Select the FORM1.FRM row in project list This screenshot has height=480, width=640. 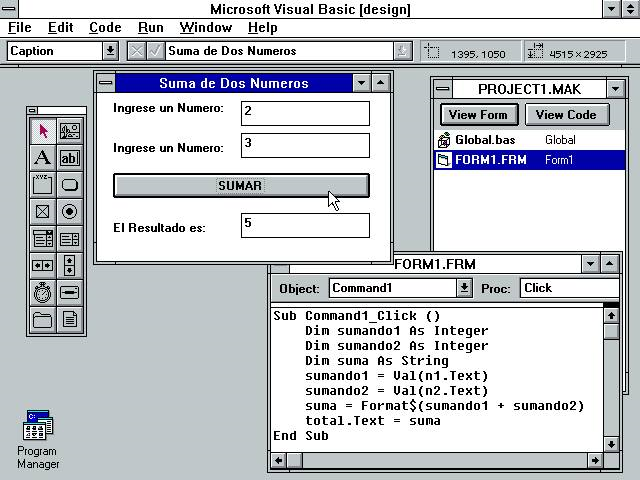[529, 160]
